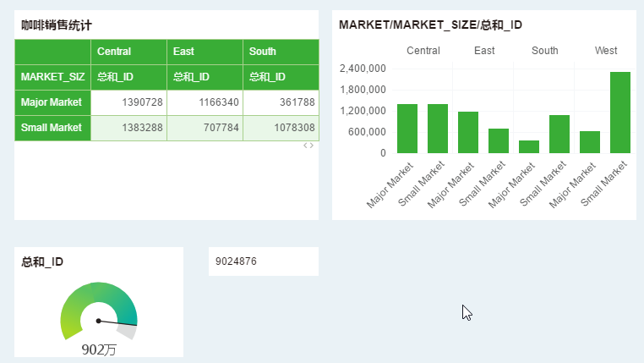Viewport: 644px width, 363px height.
Task: Click the green gauge arc
Action: coord(93,294)
